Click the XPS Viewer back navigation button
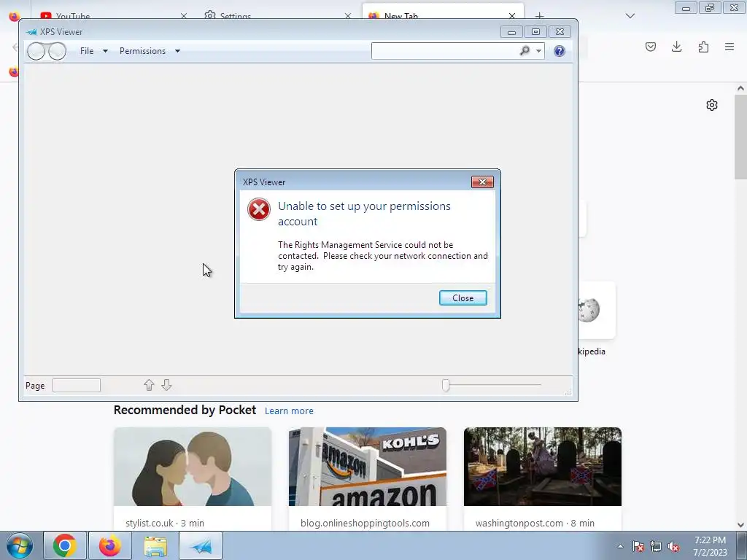Screen dimensions: 747x560 (36, 51)
